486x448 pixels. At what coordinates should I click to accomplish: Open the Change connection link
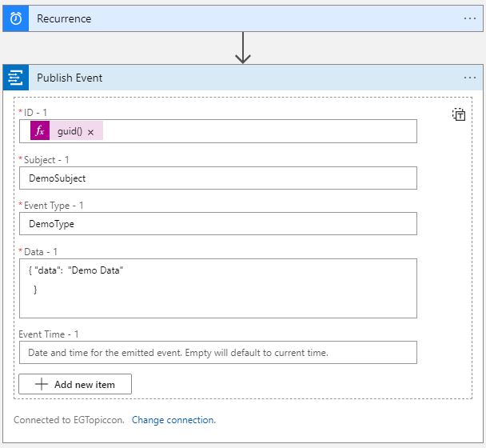click(173, 420)
